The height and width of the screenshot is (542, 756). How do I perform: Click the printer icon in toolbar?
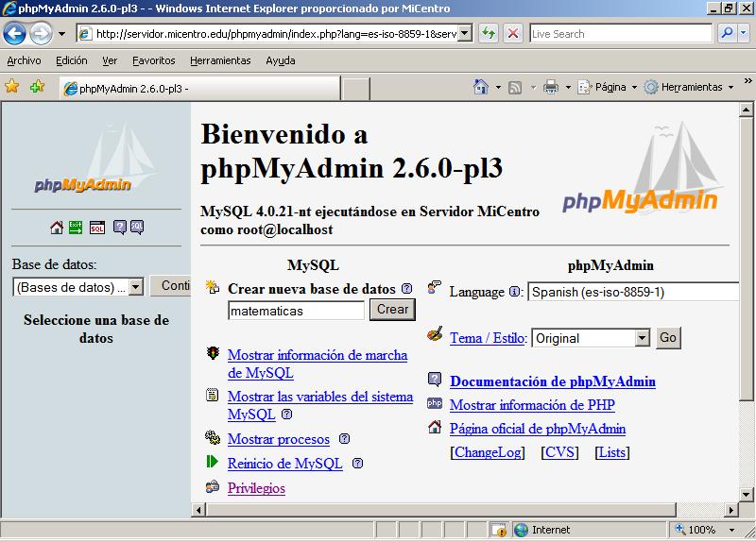coord(551,87)
